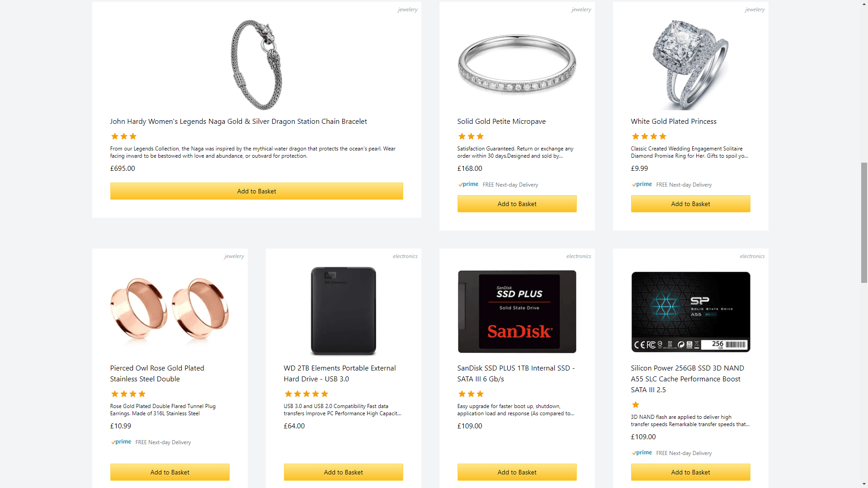Click the star rating of WD 2TB Elements drive
The width and height of the screenshot is (868, 488).
tap(306, 394)
